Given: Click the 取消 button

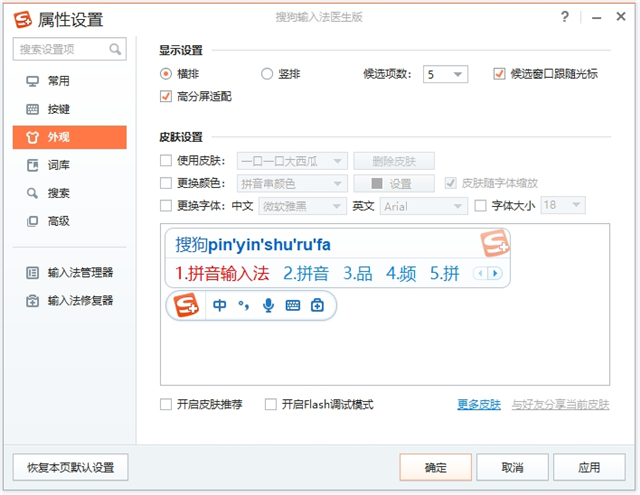Looking at the screenshot, I should click(512, 467).
